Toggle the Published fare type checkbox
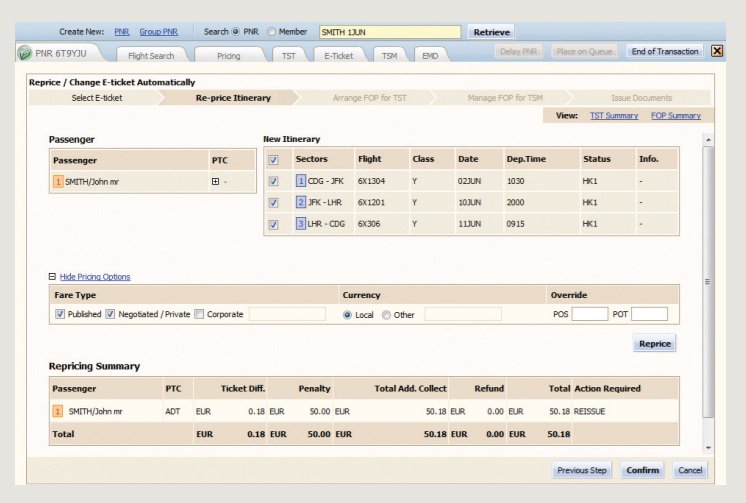746x503 pixels. (60, 314)
